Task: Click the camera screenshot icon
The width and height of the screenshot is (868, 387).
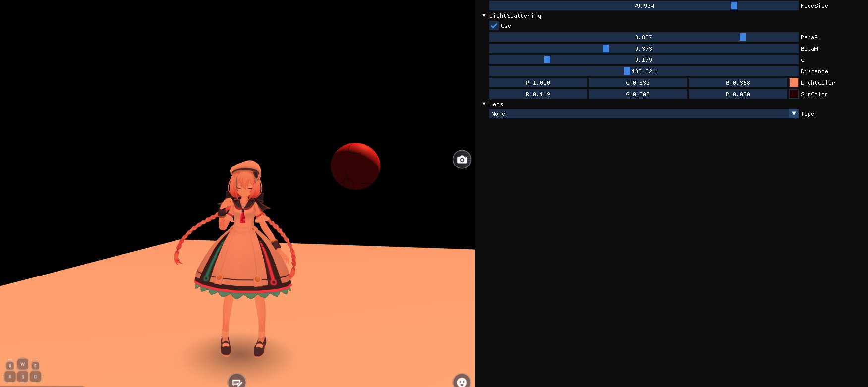Action: coord(462,160)
